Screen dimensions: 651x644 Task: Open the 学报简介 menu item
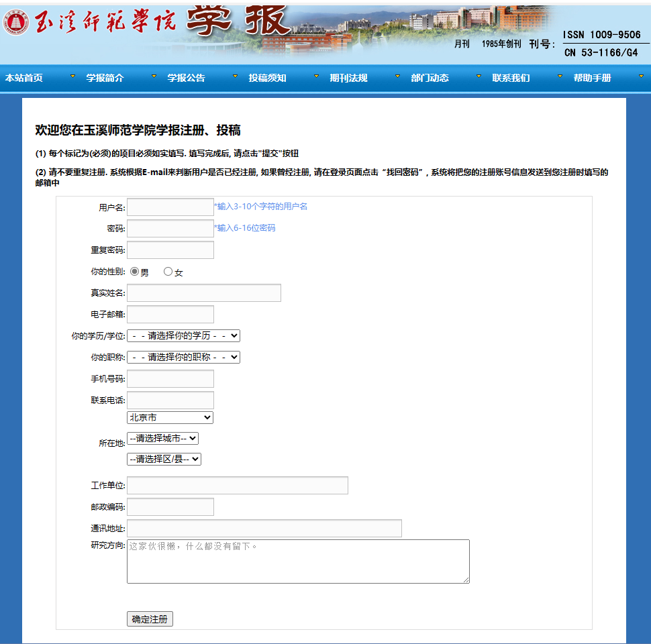pyautogui.click(x=103, y=77)
